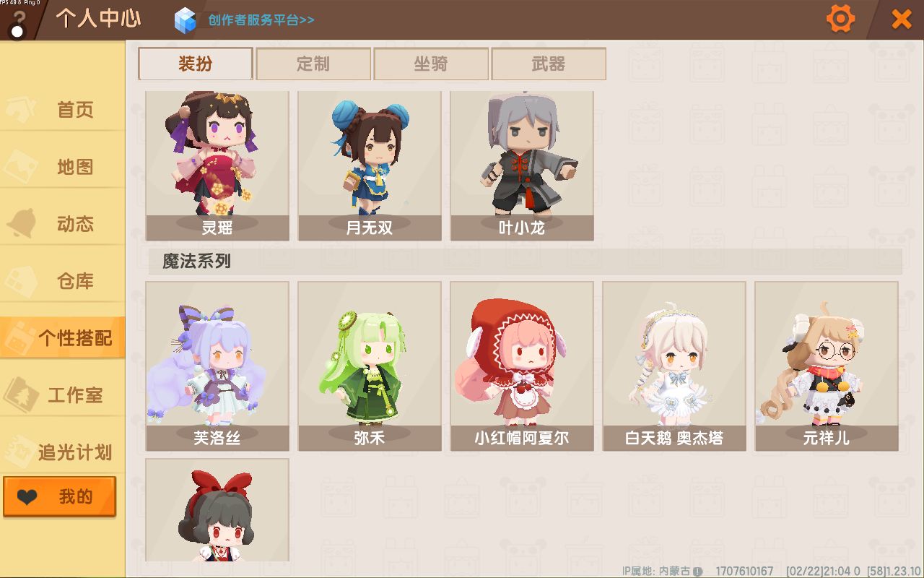Click the info icon beside IP属地
Image resolution: width=924 pixels, height=578 pixels.
click(698, 571)
